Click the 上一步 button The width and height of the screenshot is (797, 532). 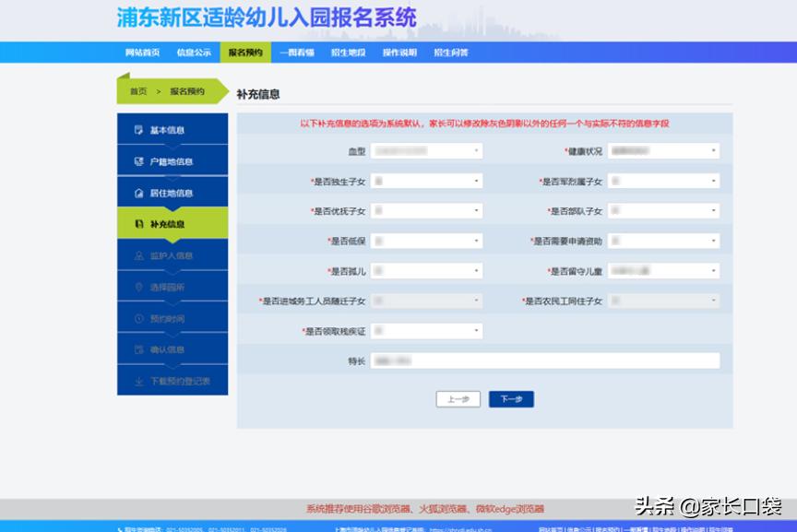pyautogui.click(x=460, y=399)
